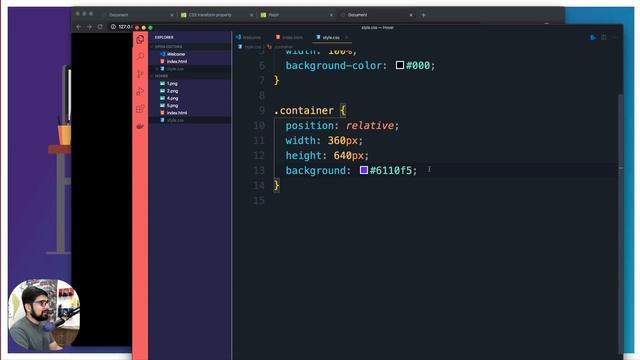Click the background-color property on line 6

click(333, 65)
